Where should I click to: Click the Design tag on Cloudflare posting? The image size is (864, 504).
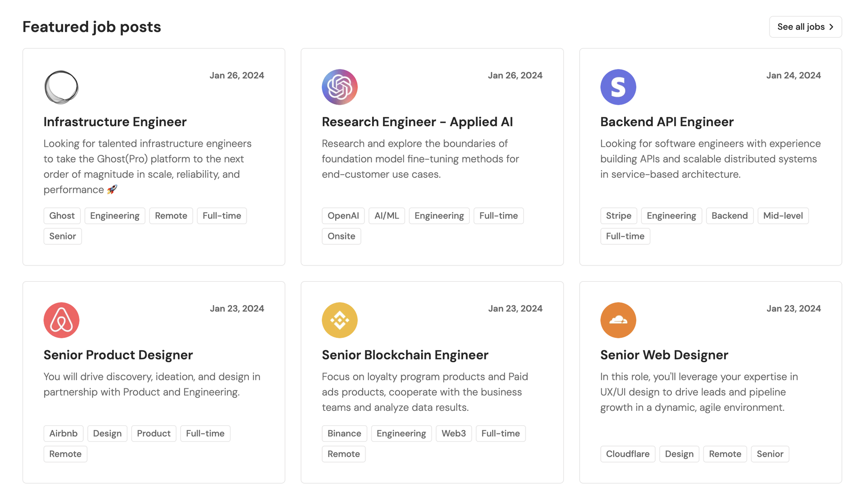(679, 454)
